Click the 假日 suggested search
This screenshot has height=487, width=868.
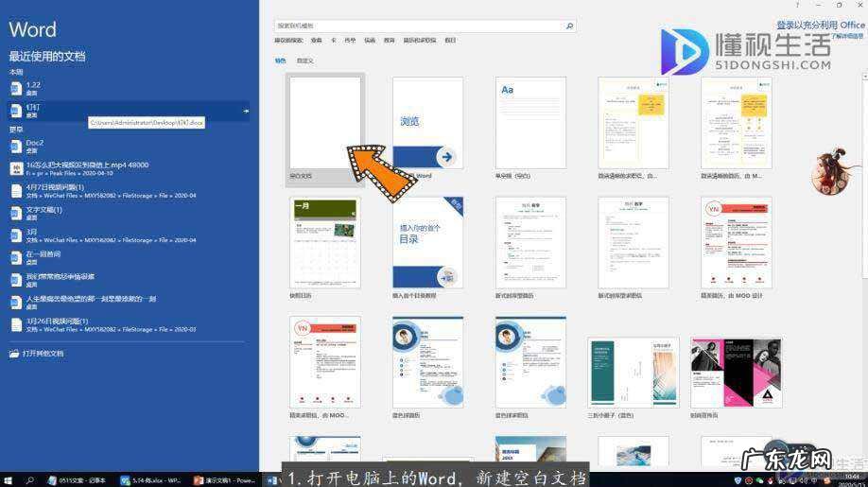tap(450, 41)
